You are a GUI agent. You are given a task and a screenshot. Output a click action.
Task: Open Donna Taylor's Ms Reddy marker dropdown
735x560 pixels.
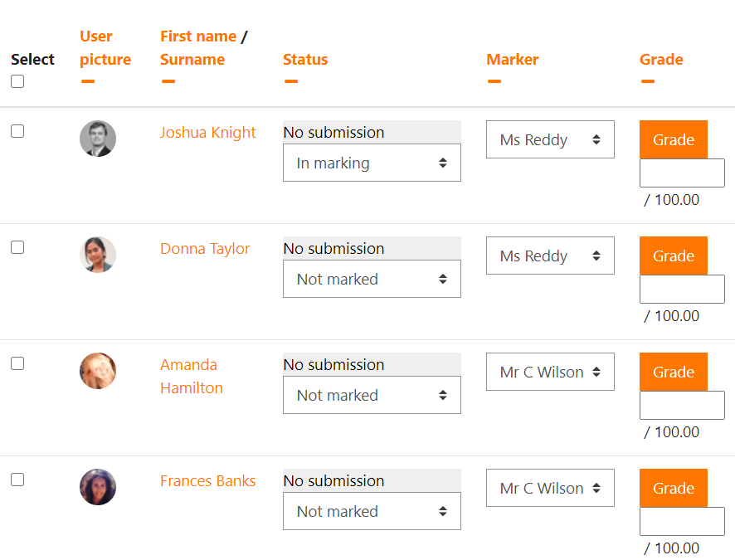tap(550, 256)
